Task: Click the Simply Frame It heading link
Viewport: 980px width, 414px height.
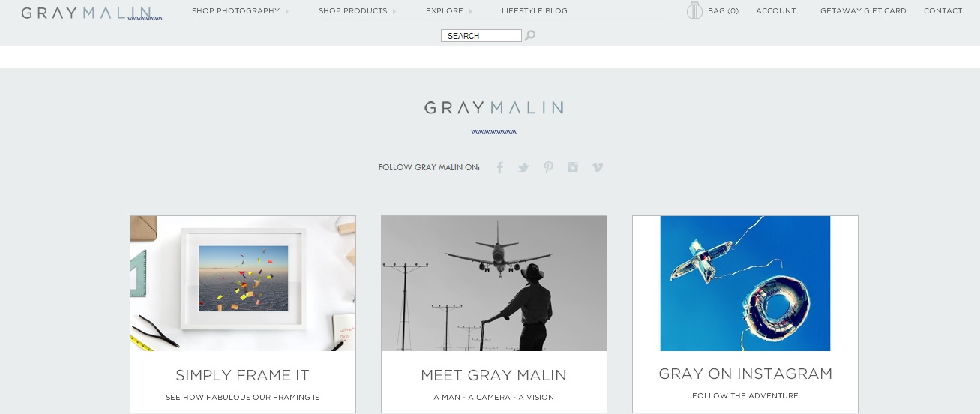Action: coord(243,375)
